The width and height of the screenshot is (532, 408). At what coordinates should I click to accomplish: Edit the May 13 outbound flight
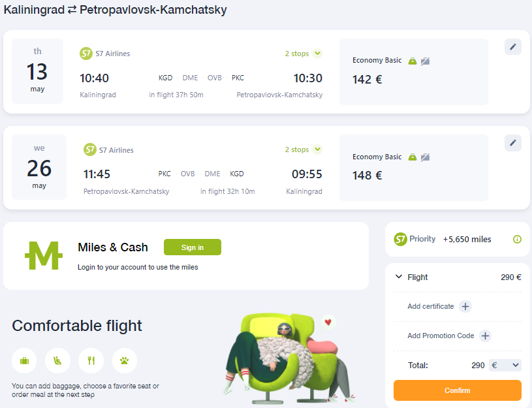[x=512, y=46]
